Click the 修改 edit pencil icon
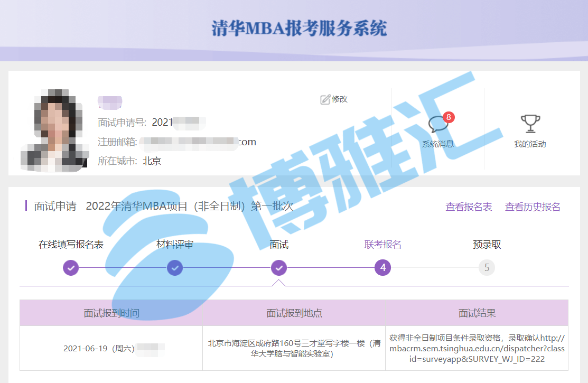Image resolution: width=588 pixels, height=383 pixels. point(325,99)
